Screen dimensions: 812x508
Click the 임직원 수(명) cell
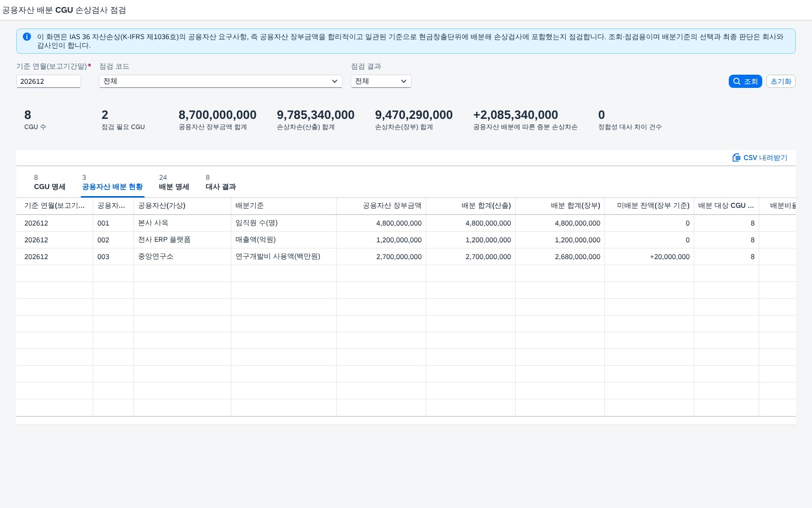click(284, 223)
